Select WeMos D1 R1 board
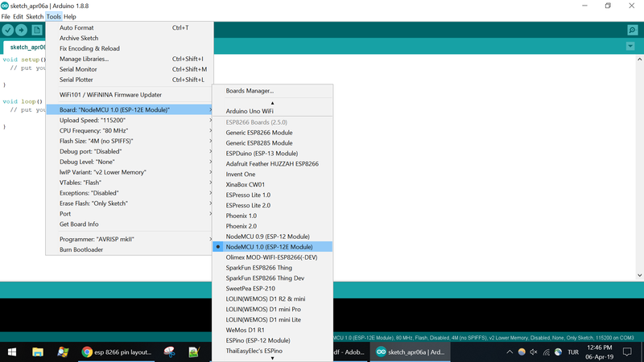Screen dimensions: 644x362 coord(272,330)
